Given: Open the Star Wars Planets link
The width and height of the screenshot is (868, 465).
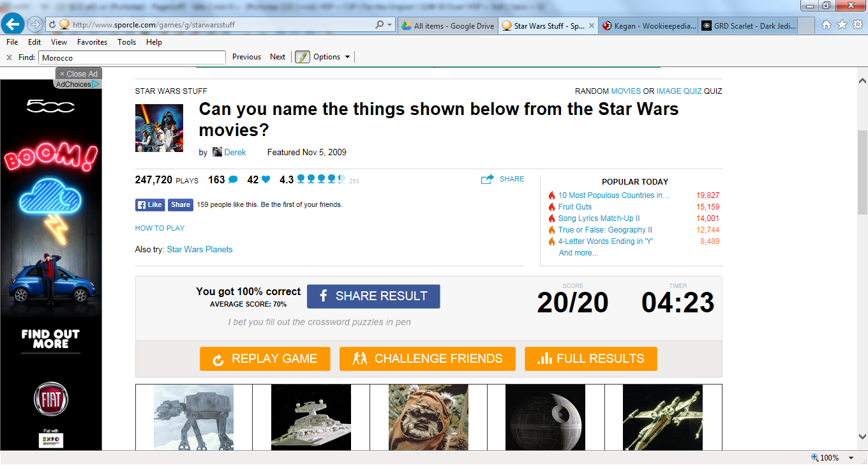Looking at the screenshot, I should pos(200,250).
